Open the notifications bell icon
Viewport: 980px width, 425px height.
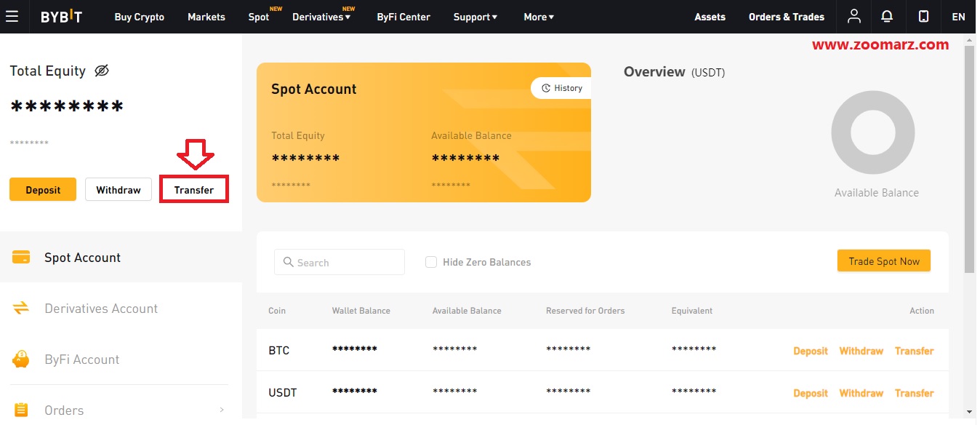(x=887, y=16)
